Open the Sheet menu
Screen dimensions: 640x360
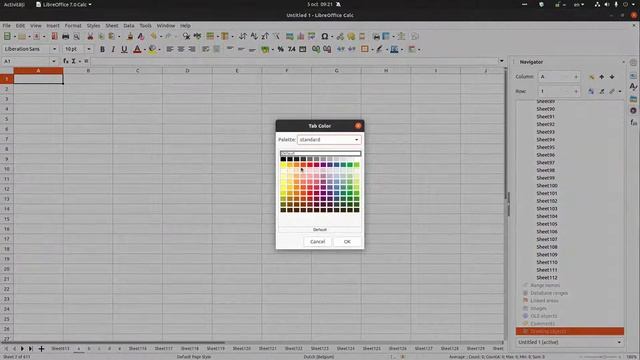click(112, 26)
